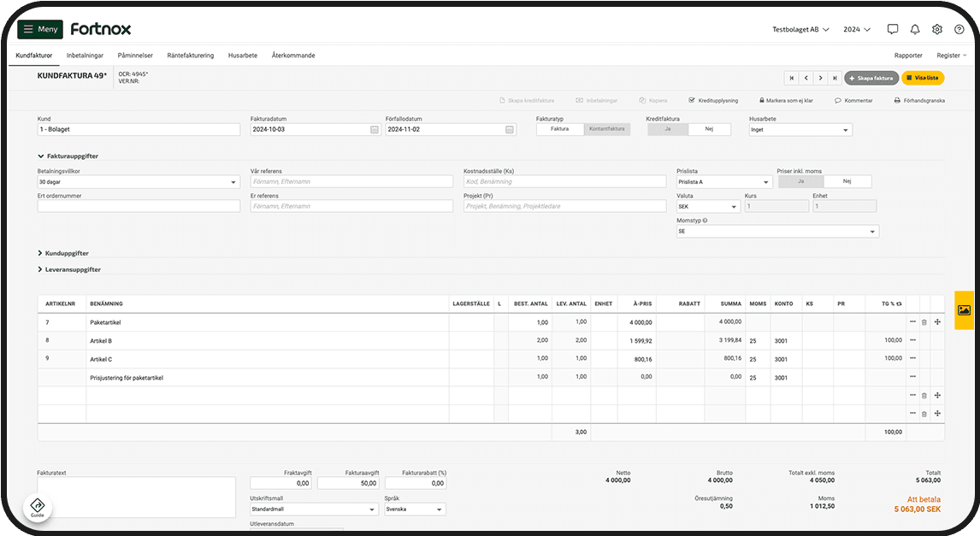Open the chat message icon in header
This screenshot has width=980, height=536.
click(893, 29)
